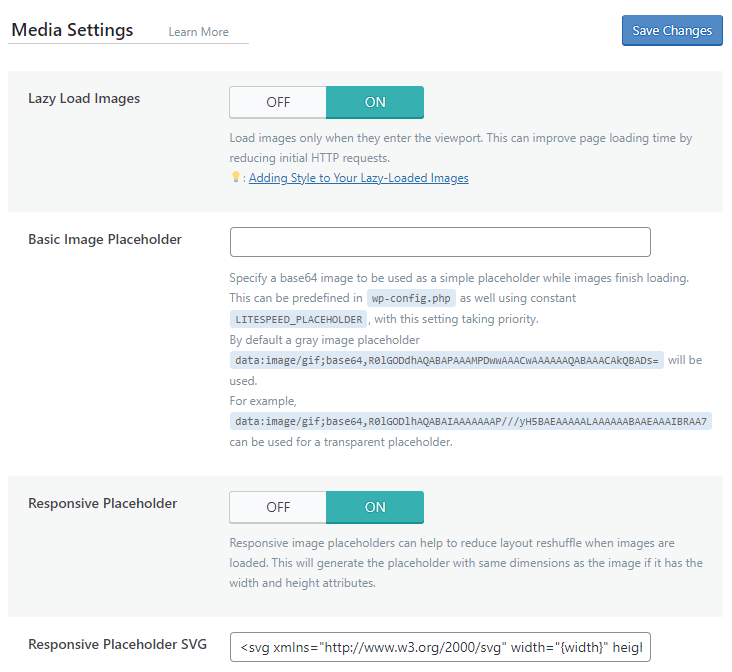Click the Responsive Placeholder SVG label

pos(118,644)
